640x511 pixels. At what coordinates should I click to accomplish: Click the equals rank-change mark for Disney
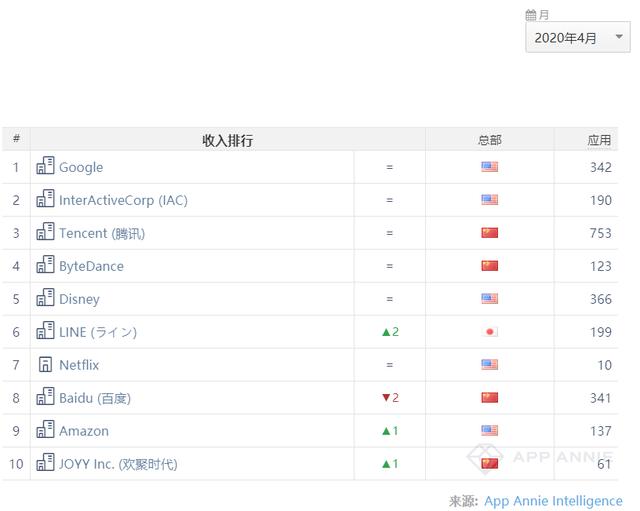389,299
